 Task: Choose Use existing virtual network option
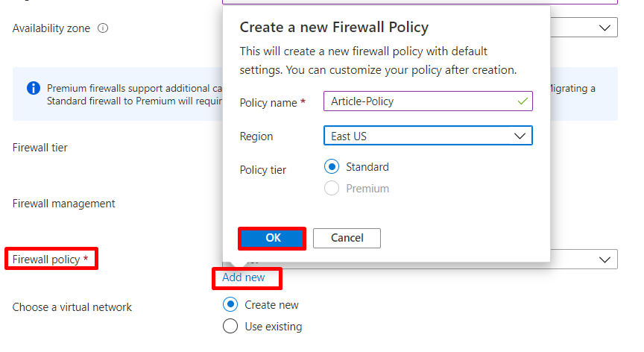pyautogui.click(x=231, y=326)
